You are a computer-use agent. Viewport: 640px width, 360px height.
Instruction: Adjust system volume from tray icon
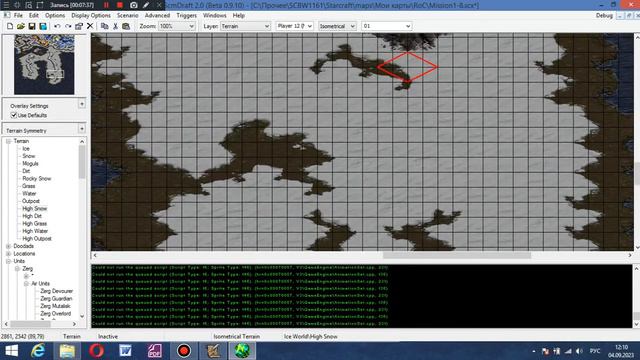(x=579, y=351)
